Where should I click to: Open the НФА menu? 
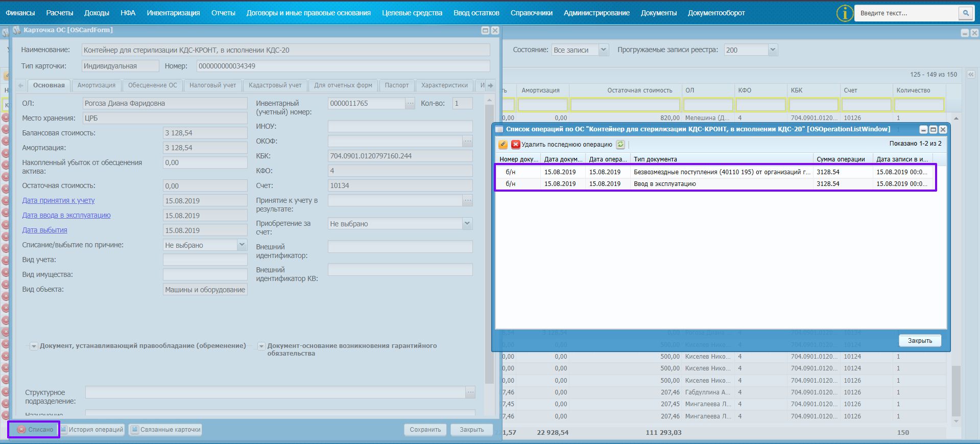point(128,13)
